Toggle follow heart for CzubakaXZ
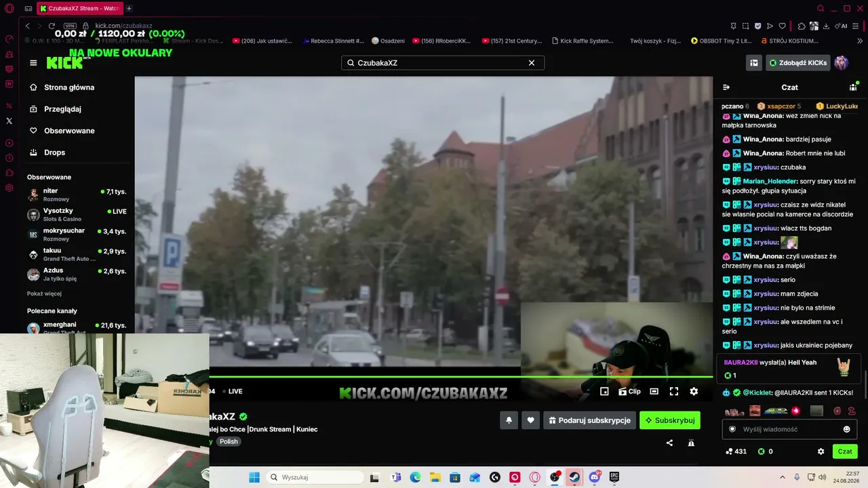 click(x=530, y=420)
